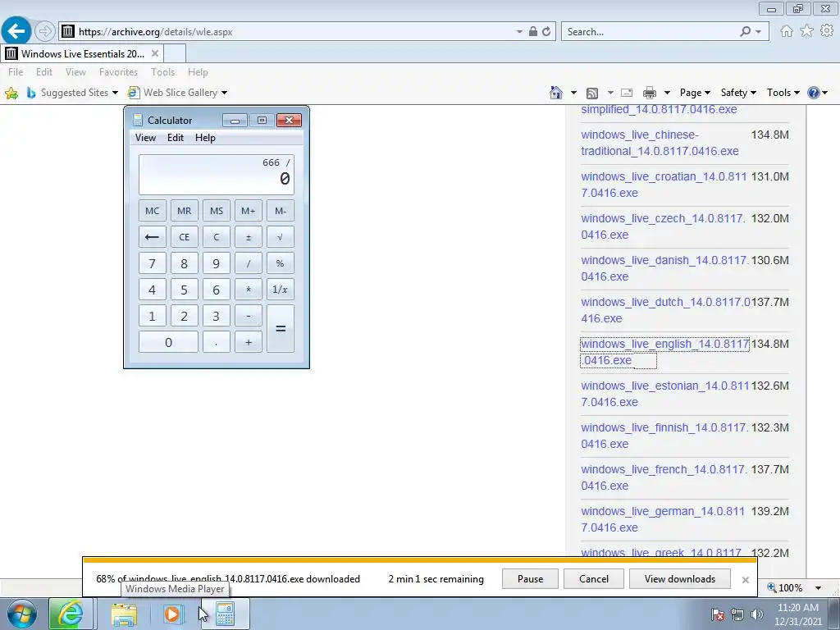Click the Forward navigation arrow
The height and width of the screenshot is (630, 840).
(45, 31)
